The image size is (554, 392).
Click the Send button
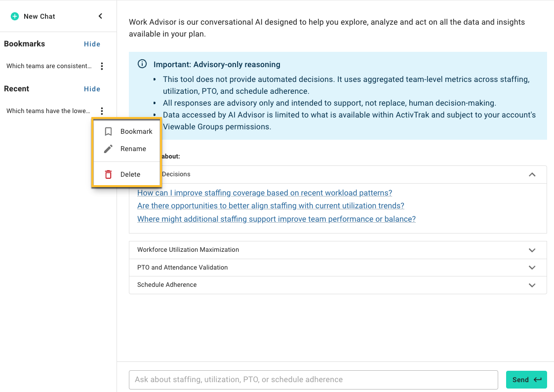pyautogui.click(x=526, y=380)
